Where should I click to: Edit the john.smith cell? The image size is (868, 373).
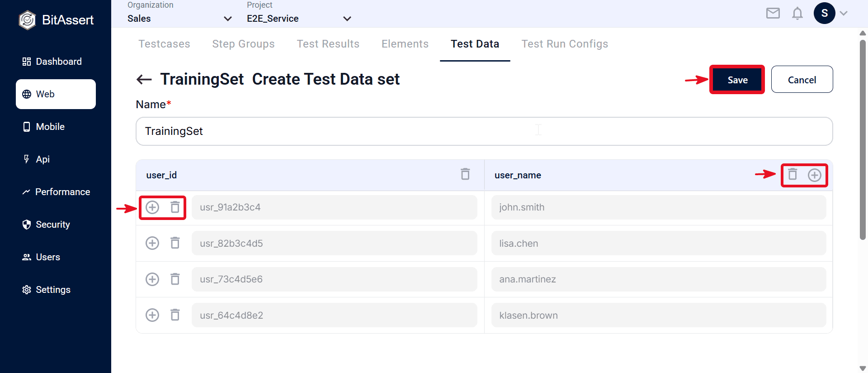659,207
